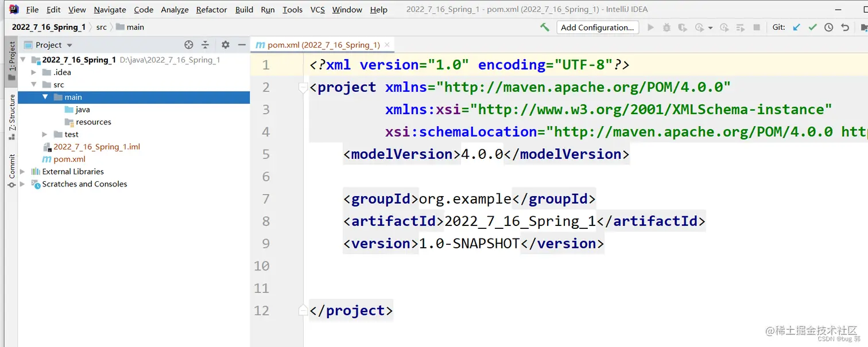868x347 pixels.
Task: Click 2022_7_16_Spring_1 breadcrumb in navigation bar
Action: [x=49, y=27]
